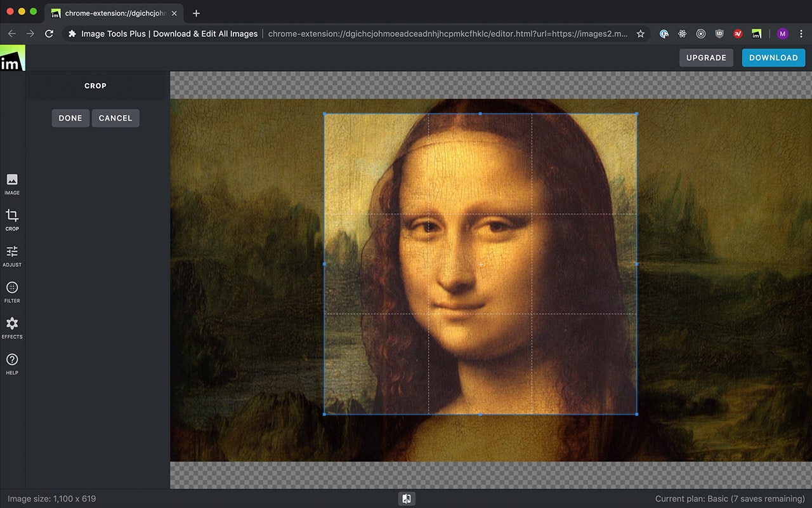
Task: Click the left-middle crop edge handle
Action: [x=324, y=264]
